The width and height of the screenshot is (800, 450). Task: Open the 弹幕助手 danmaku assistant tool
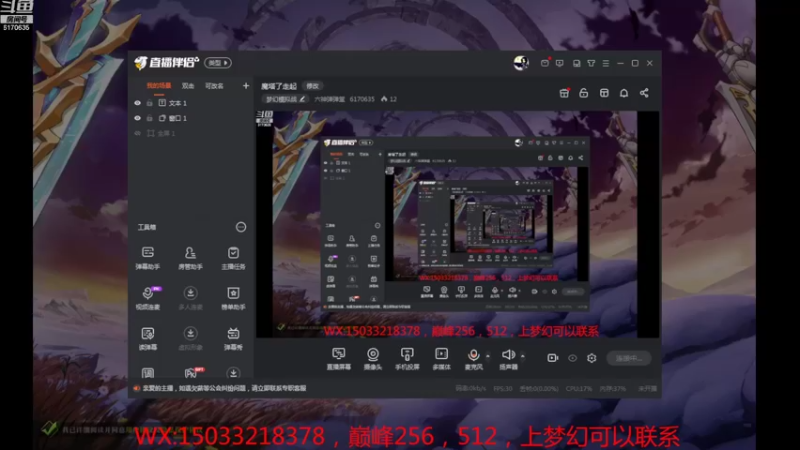(147, 258)
